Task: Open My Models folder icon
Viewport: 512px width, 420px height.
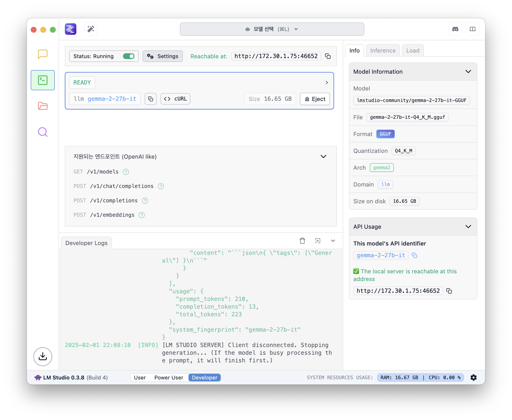Action: point(43,106)
